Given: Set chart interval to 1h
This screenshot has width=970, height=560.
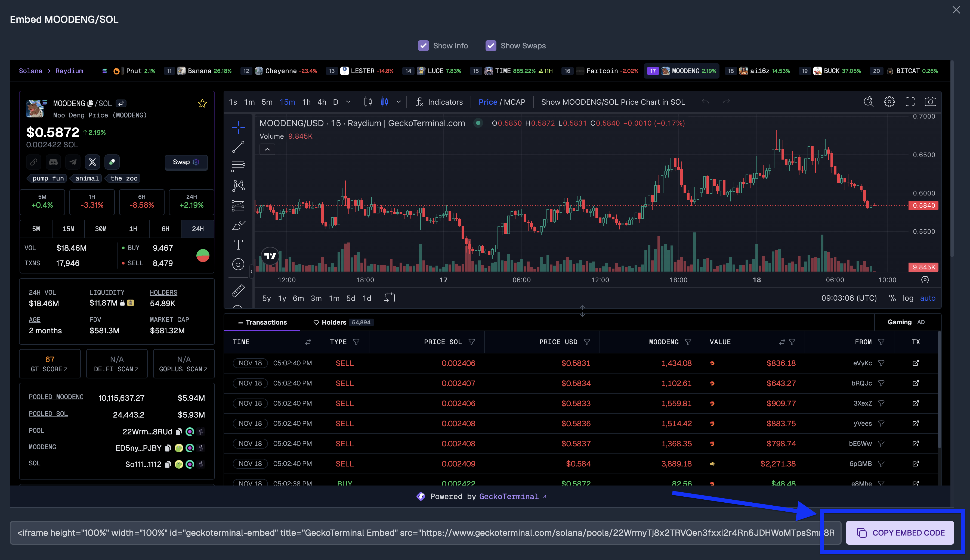Looking at the screenshot, I should (306, 102).
